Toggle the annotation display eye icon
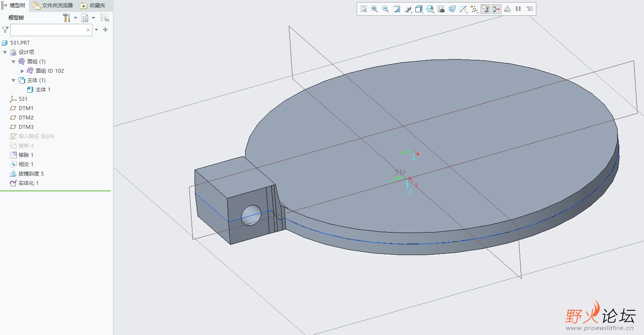644x335 pixels. [485, 9]
